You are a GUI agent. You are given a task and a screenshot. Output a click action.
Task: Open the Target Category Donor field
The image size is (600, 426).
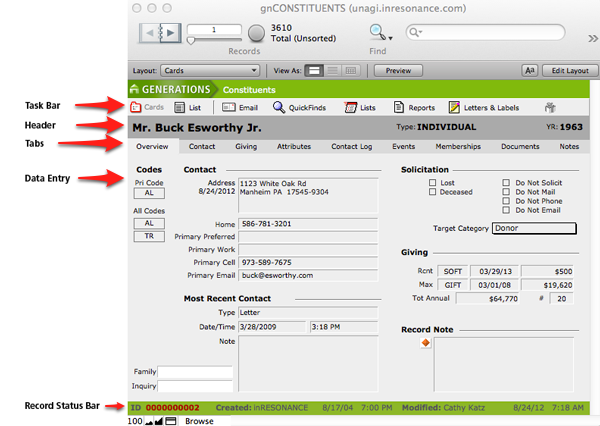[535, 228]
